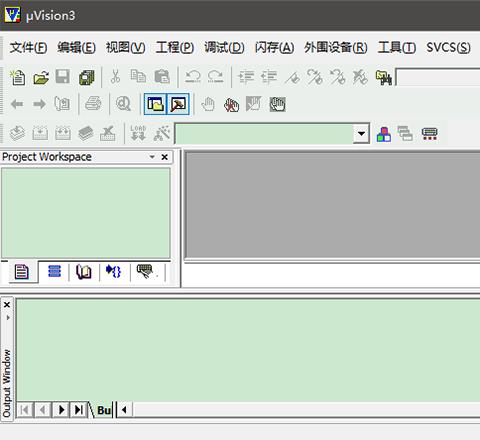480x440 pixels.
Task: Close the Output Window panel
Action: [x=7, y=305]
